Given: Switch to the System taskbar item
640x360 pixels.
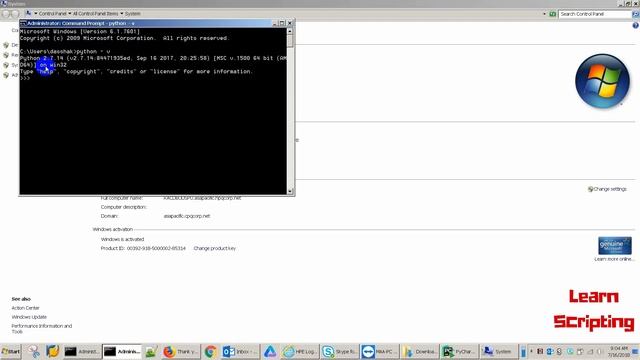Looking at the screenshot, I should [x=498, y=351].
